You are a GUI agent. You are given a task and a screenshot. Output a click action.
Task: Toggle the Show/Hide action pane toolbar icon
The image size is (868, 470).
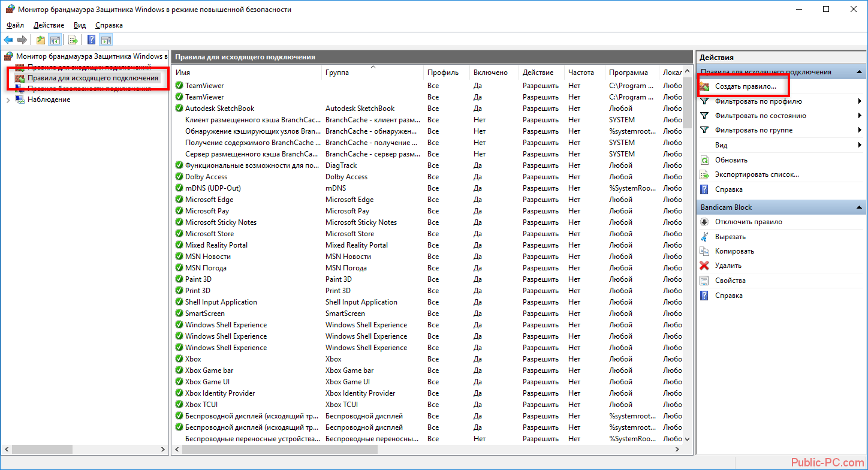coord(106,40)
